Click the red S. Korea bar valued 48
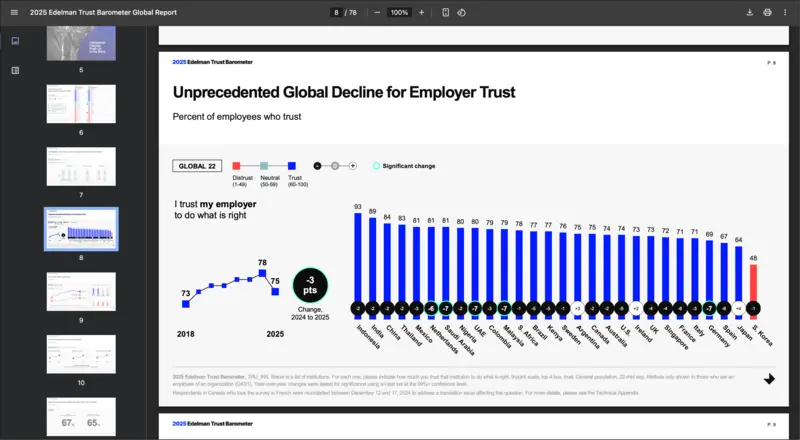 pos(753,291)
